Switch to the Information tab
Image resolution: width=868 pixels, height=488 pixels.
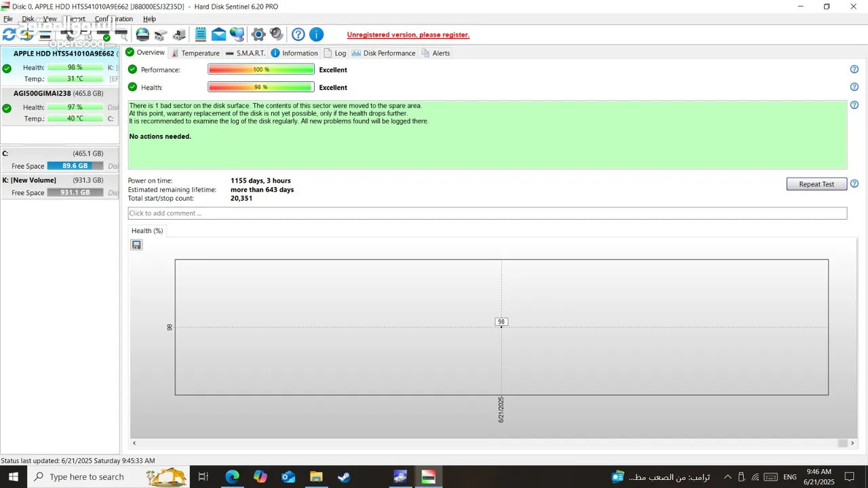coord(294,53)
